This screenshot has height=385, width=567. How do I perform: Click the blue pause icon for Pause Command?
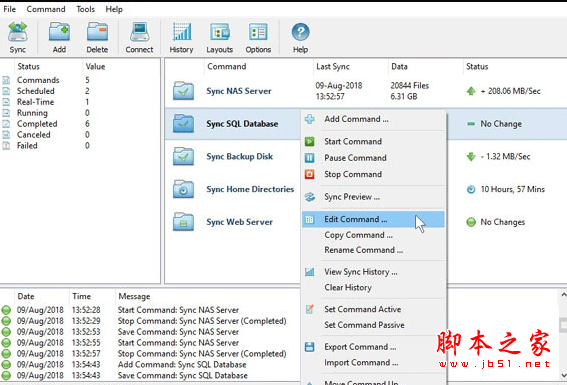click(x=310, y=158)
